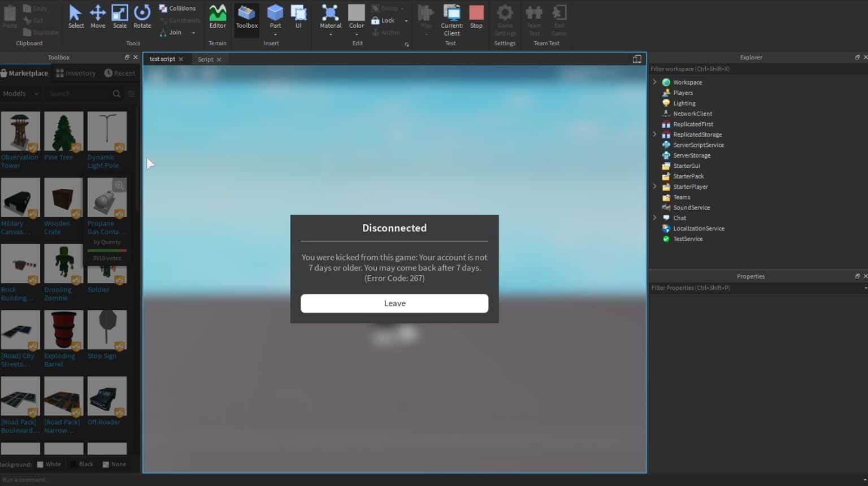Select the Pine Tree model thumbnail

pyautogui.click(x=63, y=131)
